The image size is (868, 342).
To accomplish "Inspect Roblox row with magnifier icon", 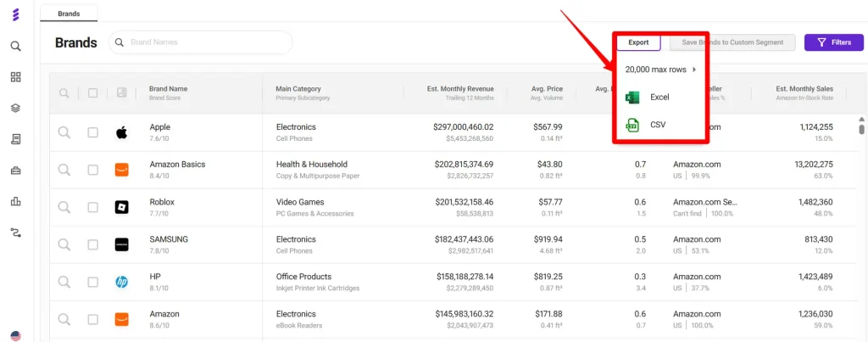I will [x=64, y=207].
